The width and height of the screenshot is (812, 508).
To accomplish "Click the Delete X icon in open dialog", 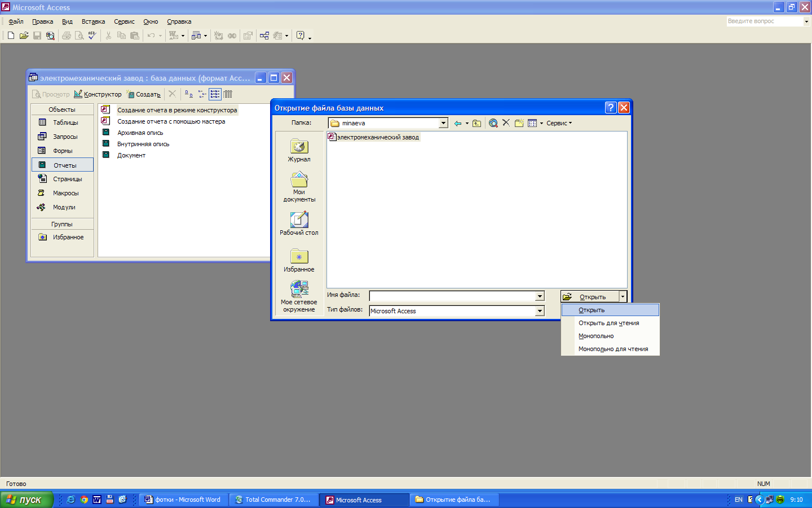I will pyautogui.click(x=506, y=122).
